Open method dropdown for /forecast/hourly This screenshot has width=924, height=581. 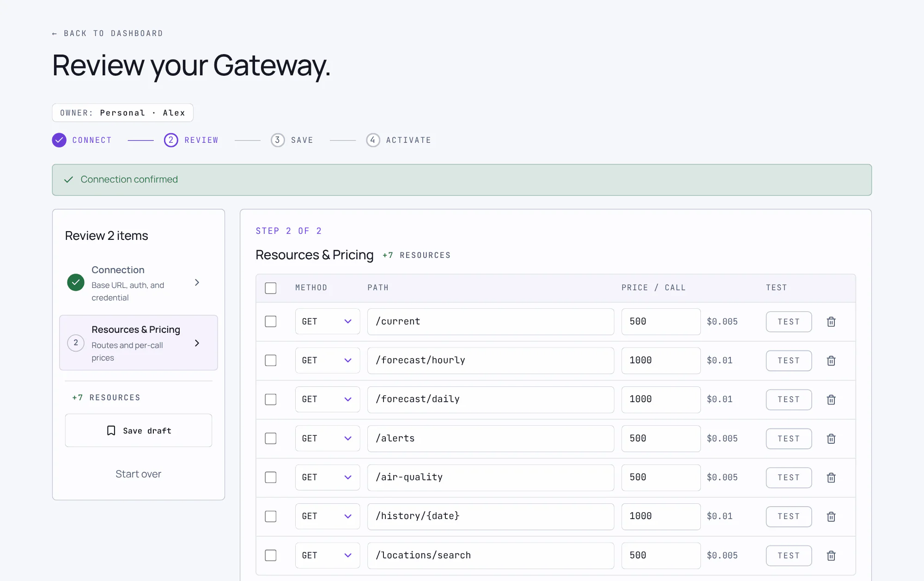pos(328,361)
